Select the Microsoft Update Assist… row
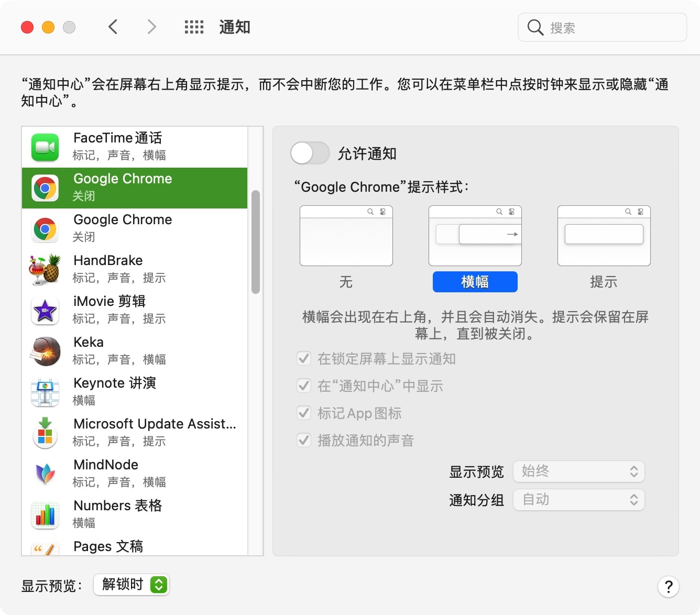700x615 pixels. pos(135,433)
